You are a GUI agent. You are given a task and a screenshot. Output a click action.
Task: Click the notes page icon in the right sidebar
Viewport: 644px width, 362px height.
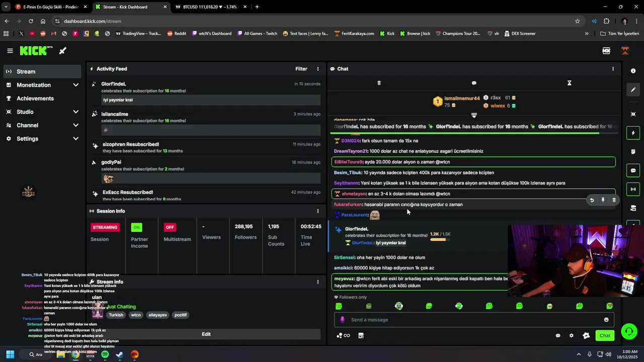pyautogui.click(x=633, y=152)
